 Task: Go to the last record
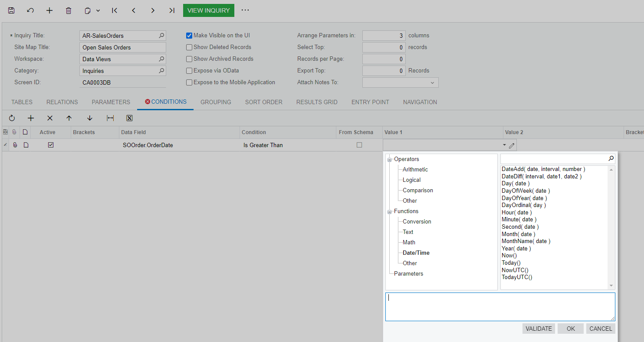(172, 10)
